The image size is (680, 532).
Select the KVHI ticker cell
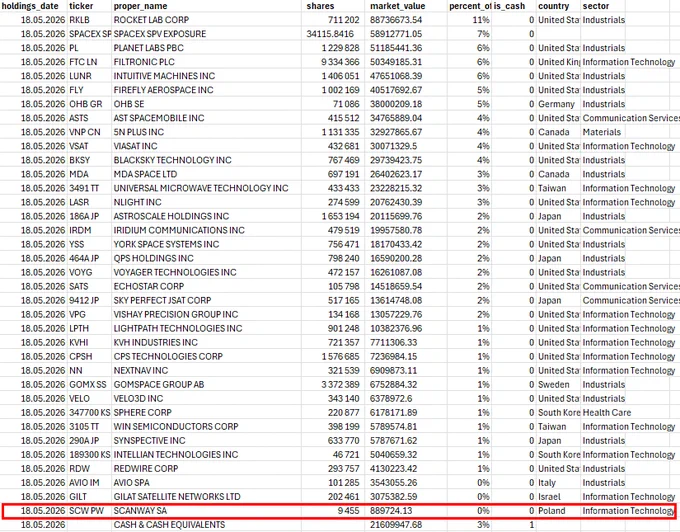point(90,342)
